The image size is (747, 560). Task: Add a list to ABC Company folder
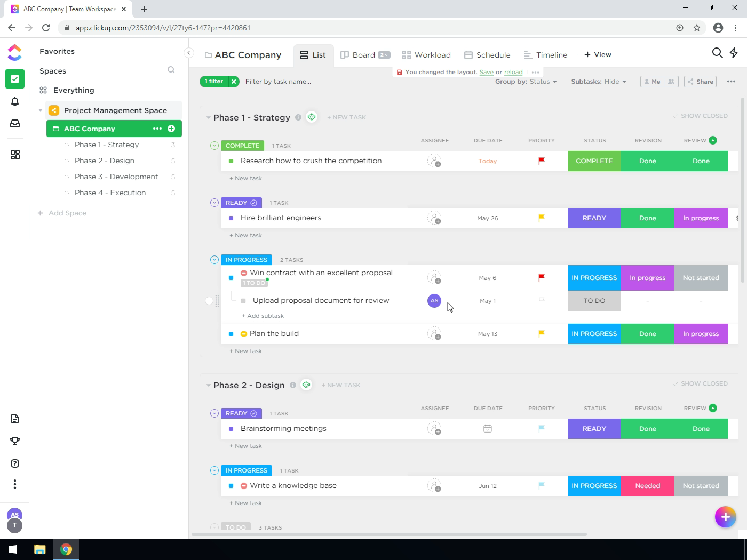coord(171,129)
